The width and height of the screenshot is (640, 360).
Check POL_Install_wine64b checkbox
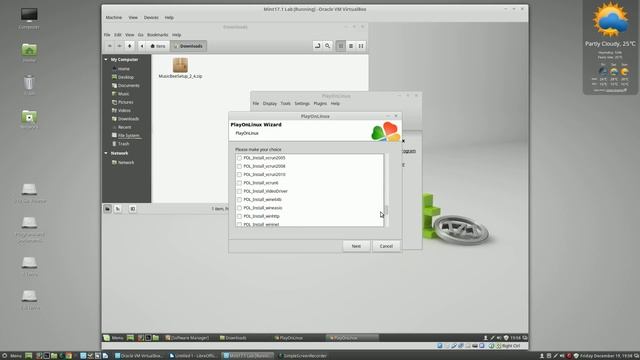tap(240, 200)
